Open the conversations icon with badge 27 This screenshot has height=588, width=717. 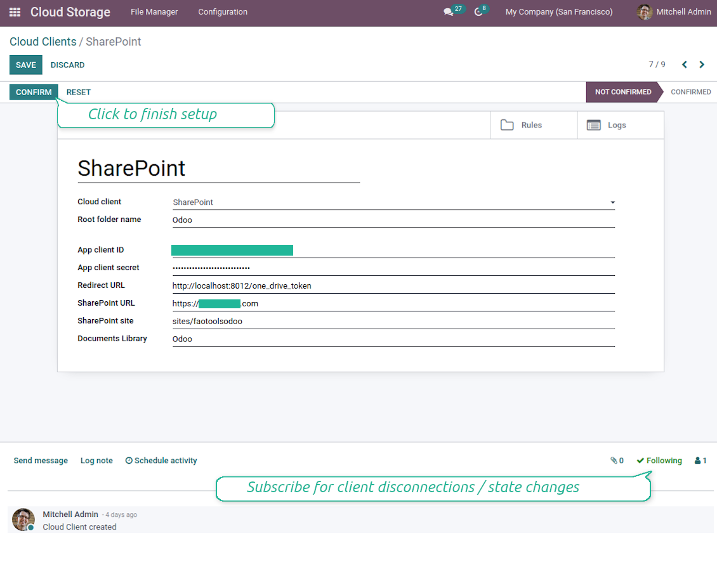(x=453, y=11)
